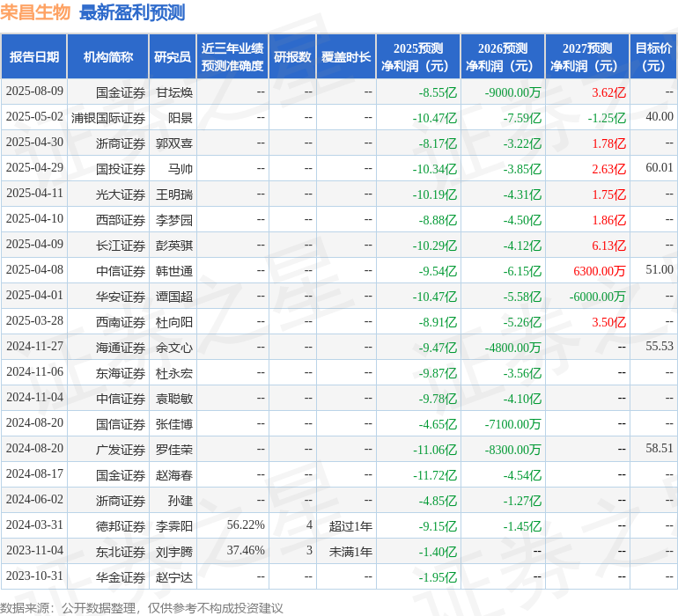678x616 pixels.
Task: Select the 2027预测净利润 column header
Action: (x=586, y=57)
